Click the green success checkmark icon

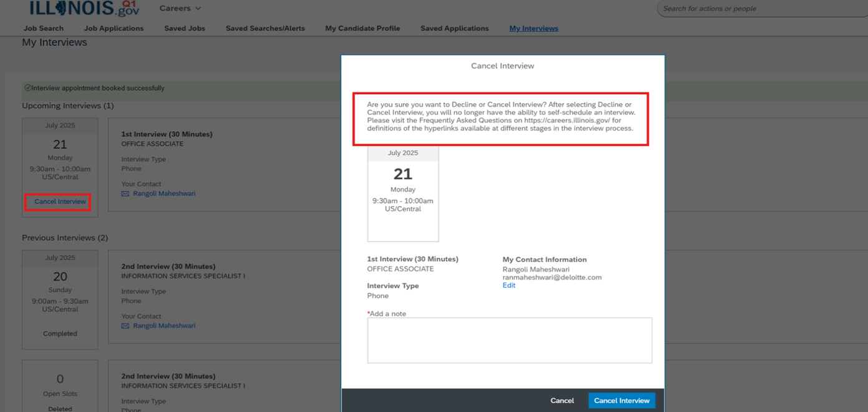coord(27,88)
